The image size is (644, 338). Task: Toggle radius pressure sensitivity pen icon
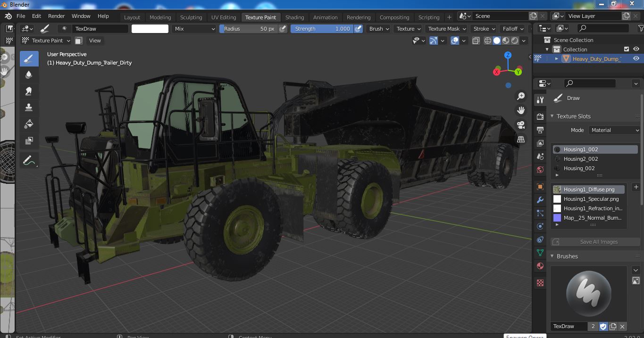283,29
